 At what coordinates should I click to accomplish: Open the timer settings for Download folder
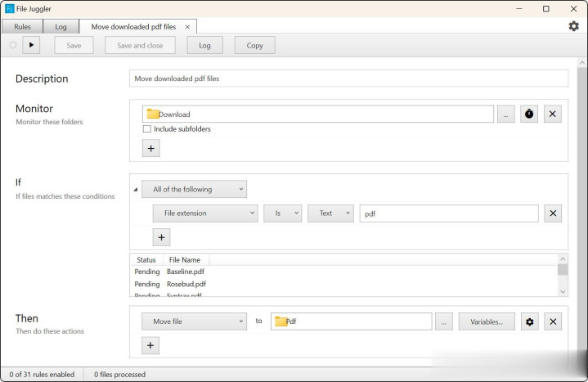pos(529,114)
